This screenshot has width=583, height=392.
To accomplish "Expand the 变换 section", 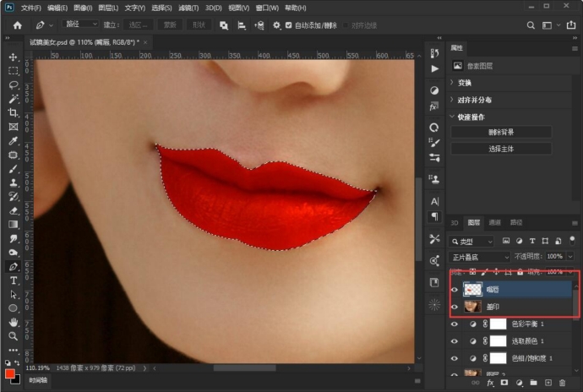I will 452,82.
